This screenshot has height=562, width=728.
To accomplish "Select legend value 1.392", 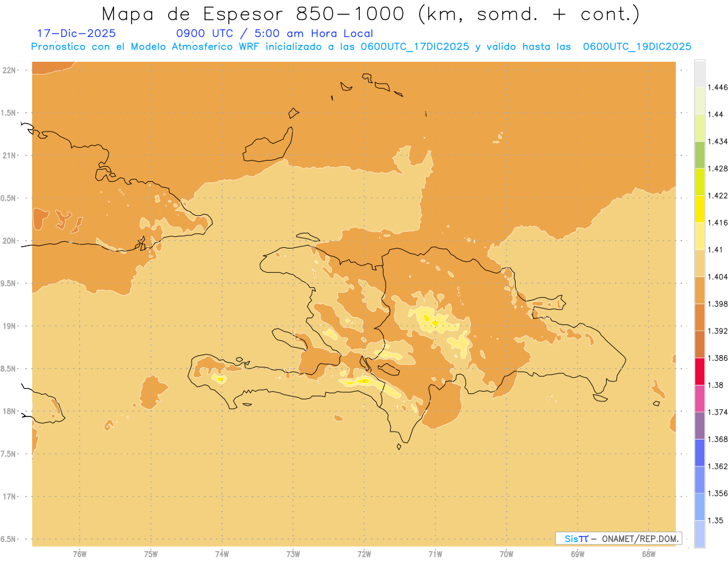I will point(717,331).
